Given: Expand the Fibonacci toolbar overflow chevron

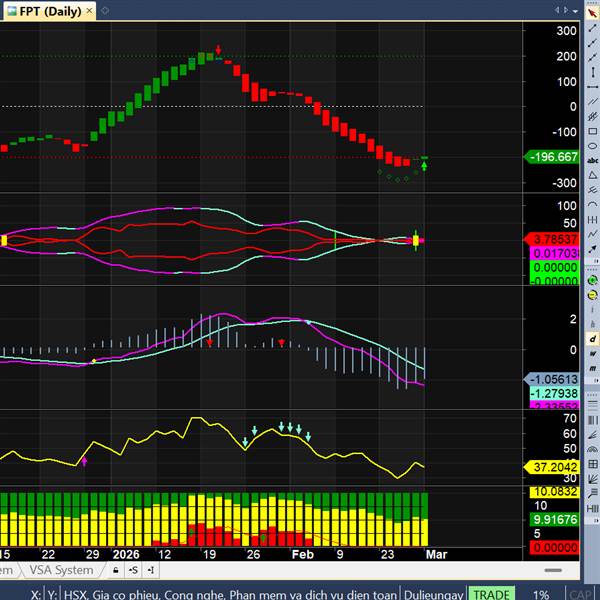Looking at the screenshot, I should point(596,521).
